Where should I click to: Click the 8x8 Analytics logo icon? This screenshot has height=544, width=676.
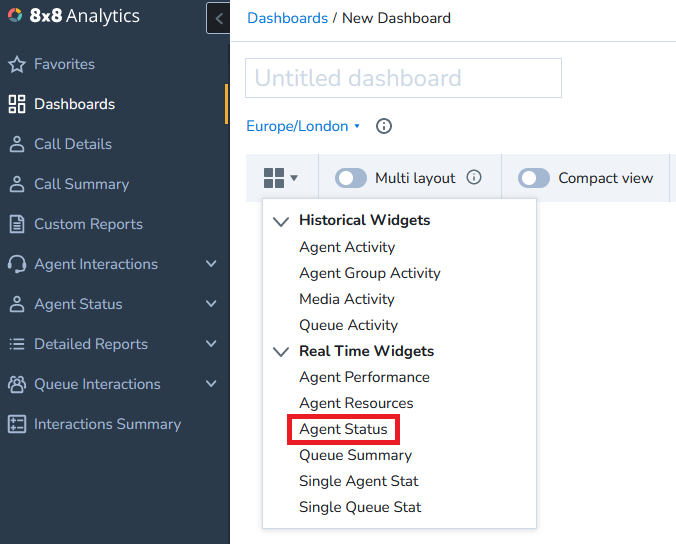tap(15, 15)
